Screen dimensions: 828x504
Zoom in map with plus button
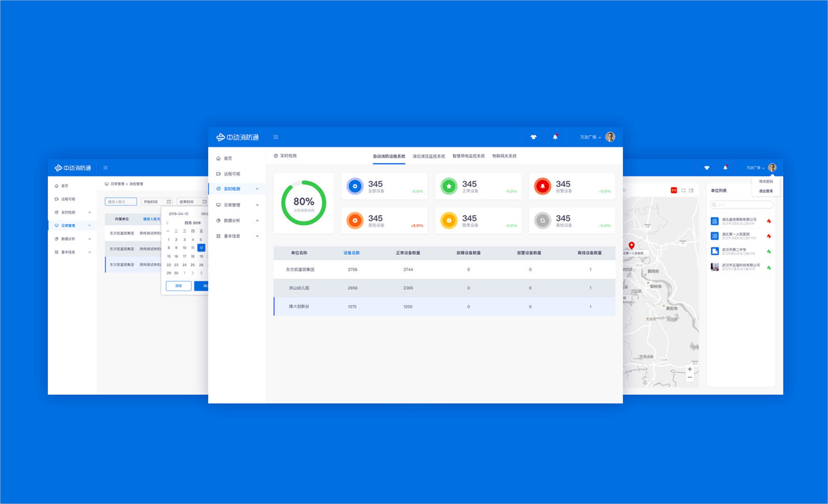tap(690, 369)
